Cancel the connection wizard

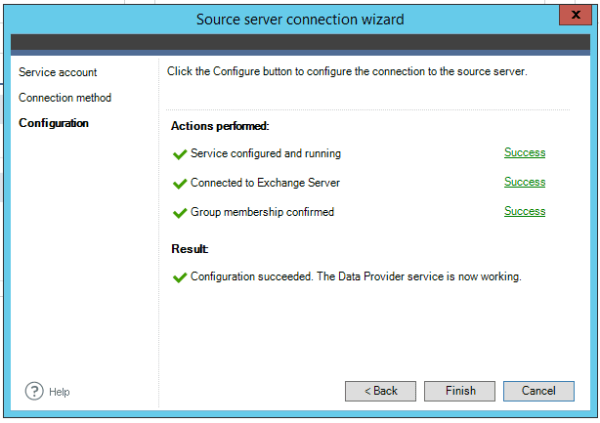click(x=538, y=391)
